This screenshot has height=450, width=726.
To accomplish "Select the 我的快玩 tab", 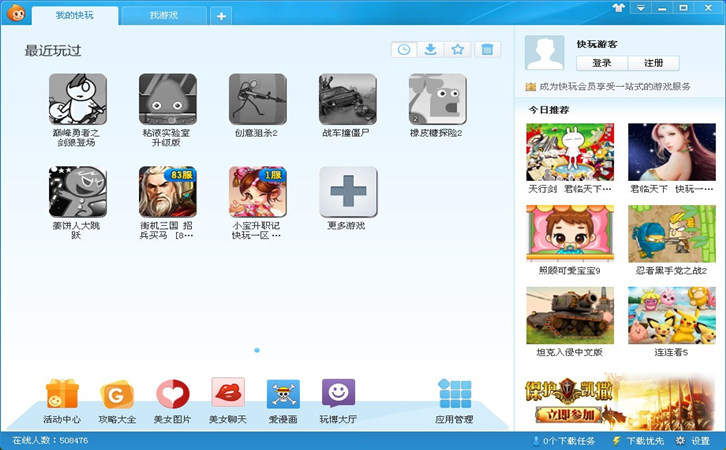I will (75, 16).
